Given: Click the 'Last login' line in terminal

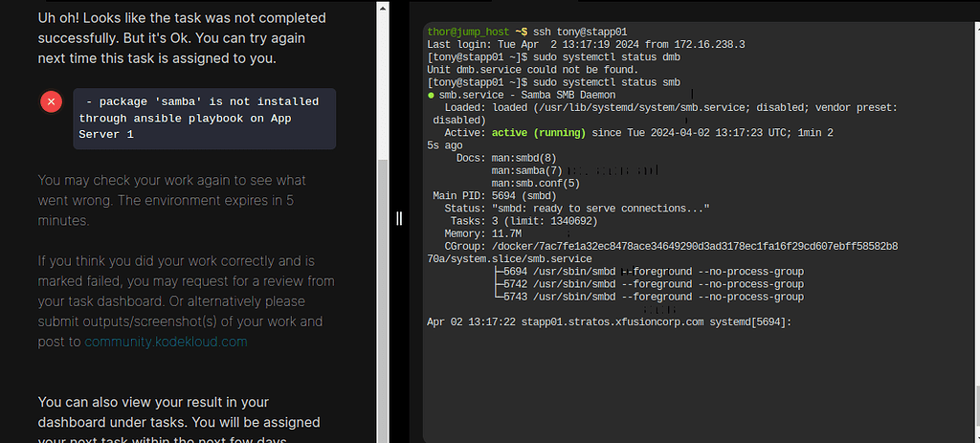Looking at the screenshot, I should click(x=577, y=45).
